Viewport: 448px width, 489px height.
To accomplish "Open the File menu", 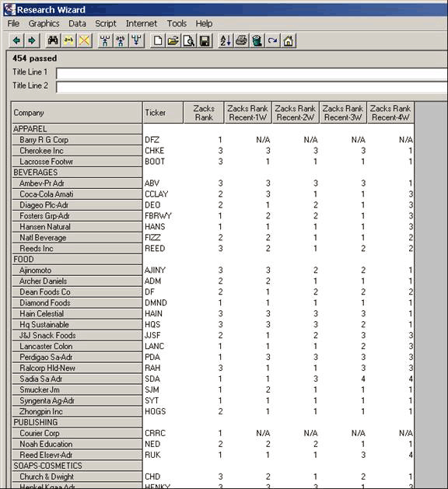I will click(x=13, y=23).
